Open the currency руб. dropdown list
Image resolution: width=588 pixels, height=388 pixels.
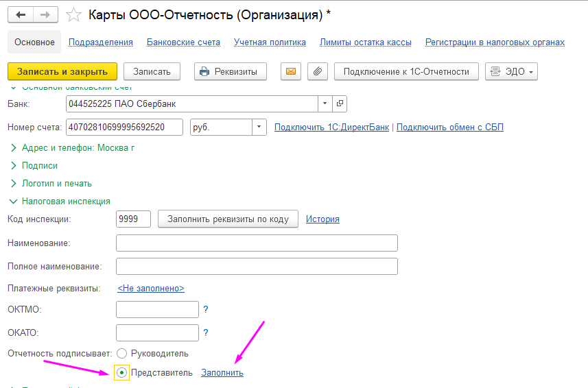(x=259, y=127)
